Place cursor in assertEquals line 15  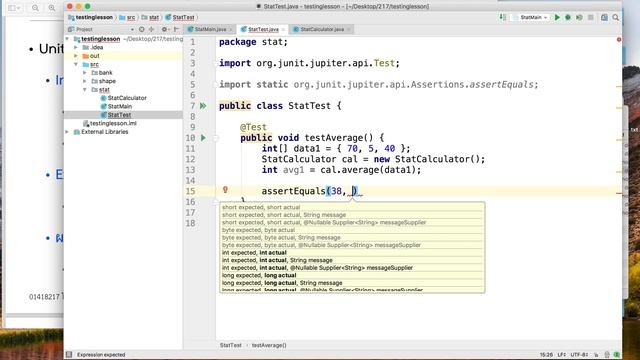click(310, 191)
